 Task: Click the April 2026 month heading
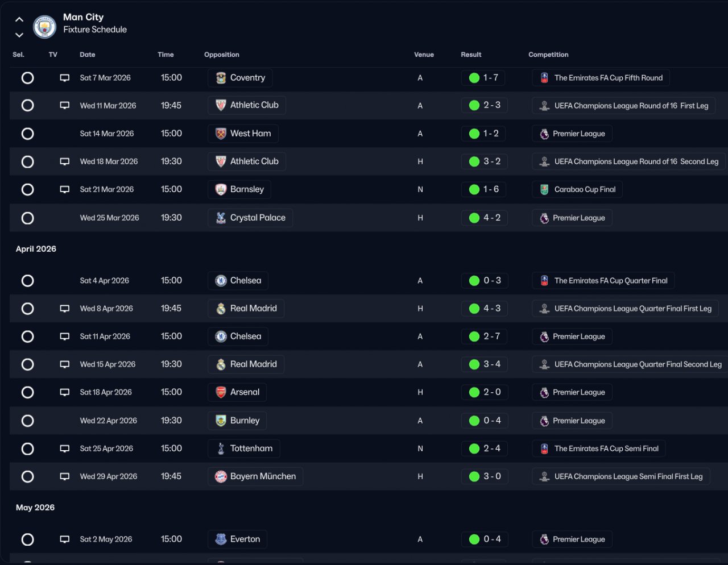(x=36, y=249)
